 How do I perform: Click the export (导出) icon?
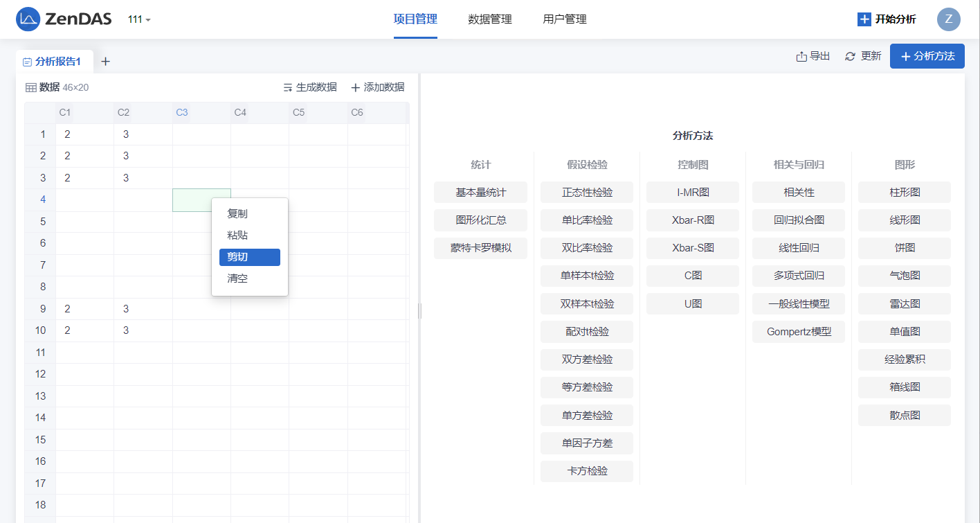pos(801,57)
